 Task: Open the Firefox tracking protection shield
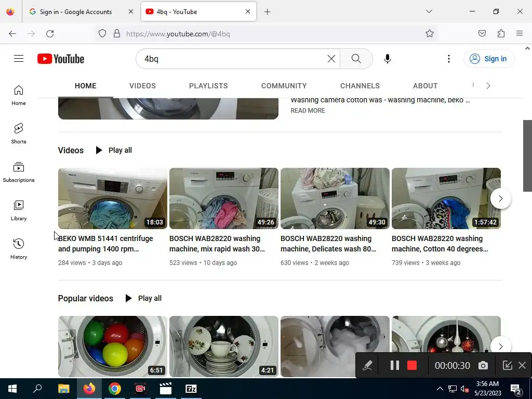point(102,33)
